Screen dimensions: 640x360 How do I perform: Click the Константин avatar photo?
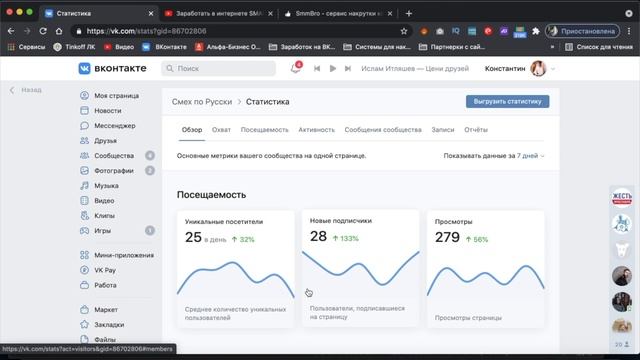coord(538,69)
